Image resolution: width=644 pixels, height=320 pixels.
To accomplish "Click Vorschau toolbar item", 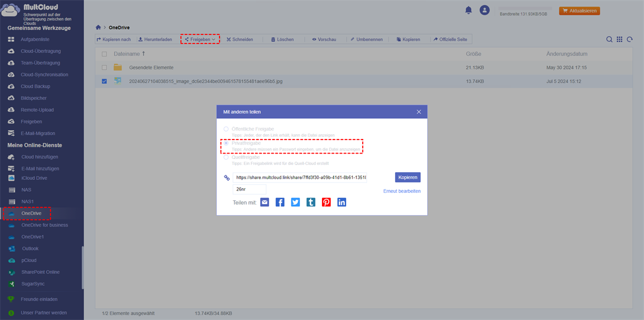I will [324, 39].
